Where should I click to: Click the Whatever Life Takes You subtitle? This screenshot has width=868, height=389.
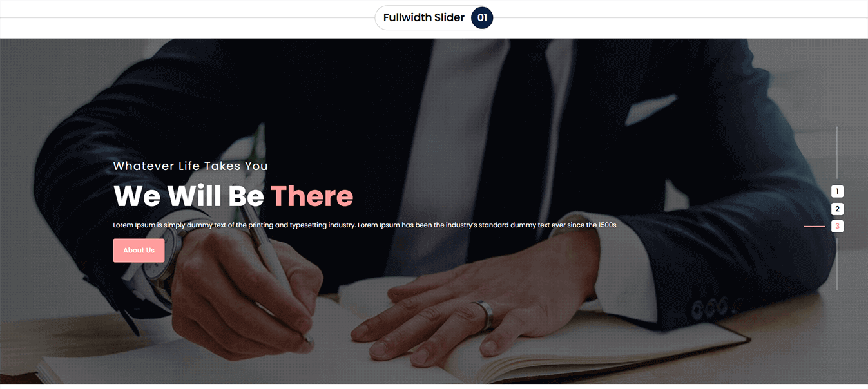pyautogui.click(x=191, y=166)
